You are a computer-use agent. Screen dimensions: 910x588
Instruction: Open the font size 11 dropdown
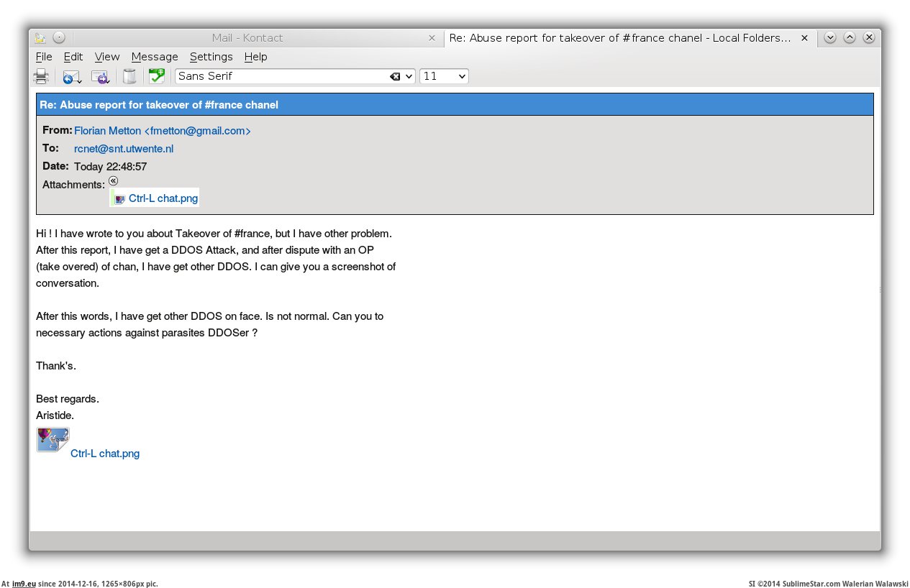coord(444,76)
